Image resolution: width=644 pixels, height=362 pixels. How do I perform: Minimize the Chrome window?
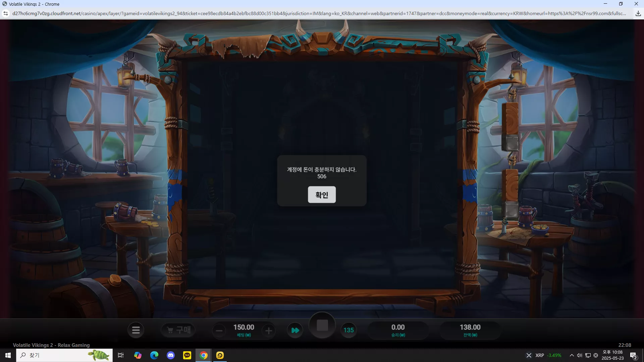click(x=605, y=4)
